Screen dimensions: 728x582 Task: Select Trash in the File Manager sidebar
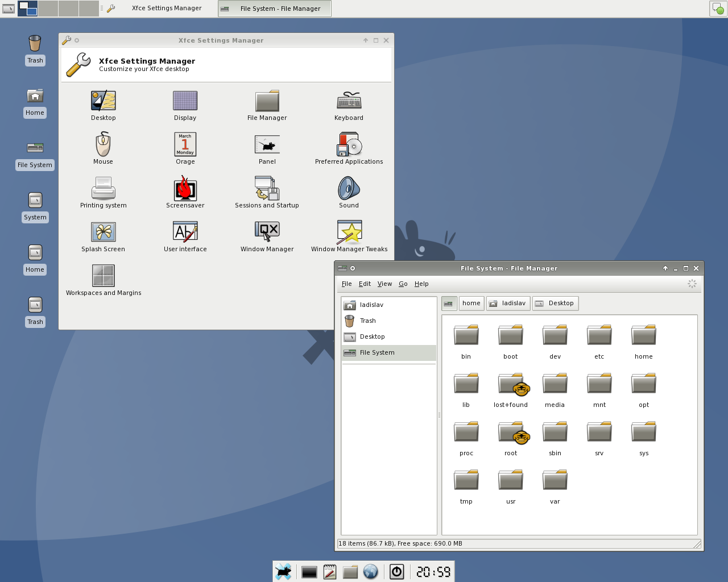(x=389, y=321)
